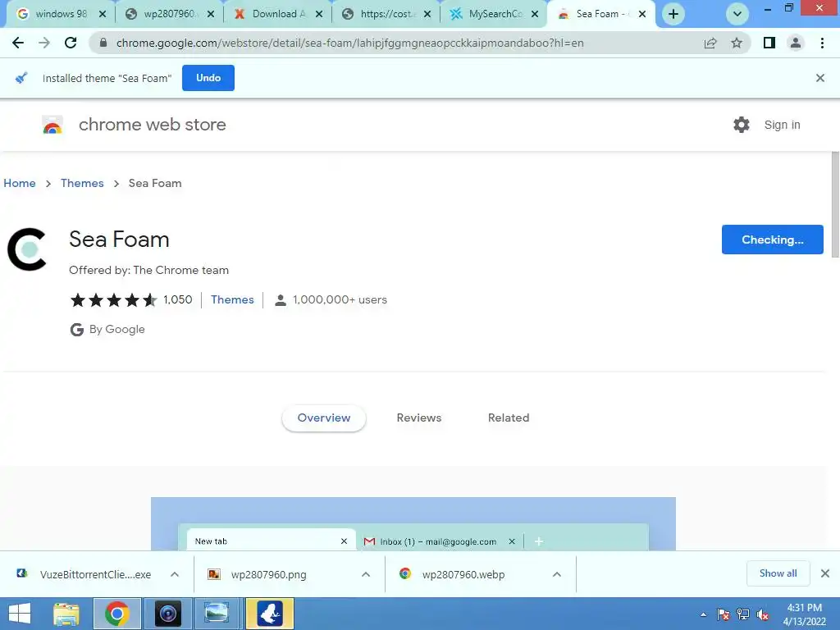Sign in to Chrome Web Store
Viewport: 840px width, 630px height.
(782, 125)
